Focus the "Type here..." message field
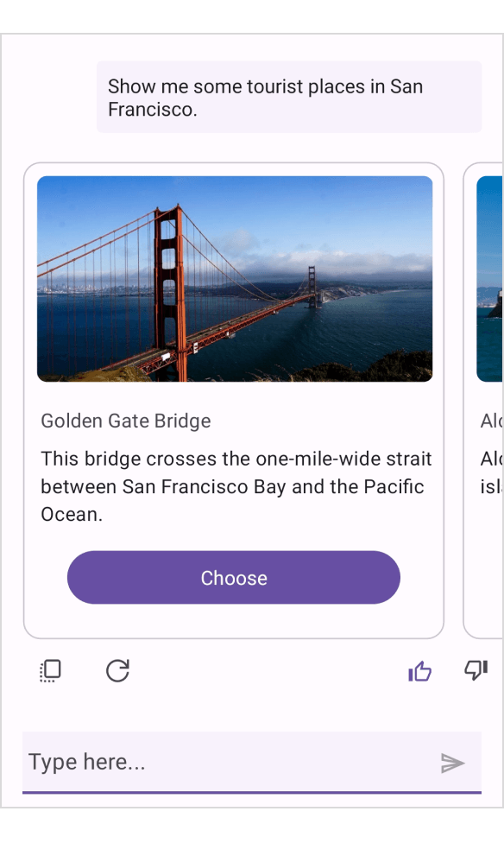The height and width of the screenshot is (843, 504). click(x=173, y=762)
